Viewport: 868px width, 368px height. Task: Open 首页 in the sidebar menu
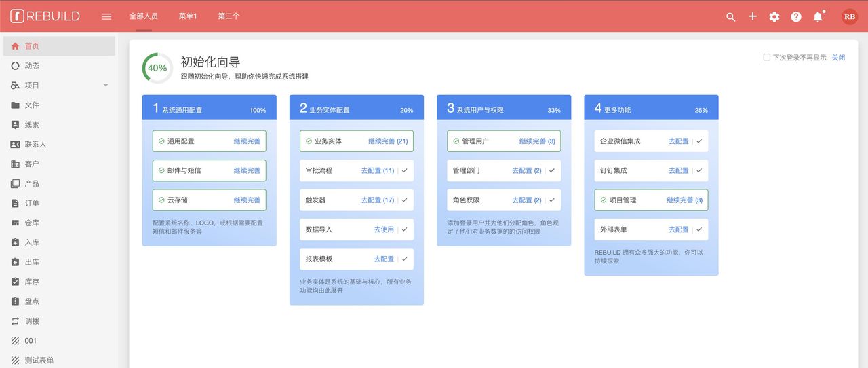click(x=59, y=46)
